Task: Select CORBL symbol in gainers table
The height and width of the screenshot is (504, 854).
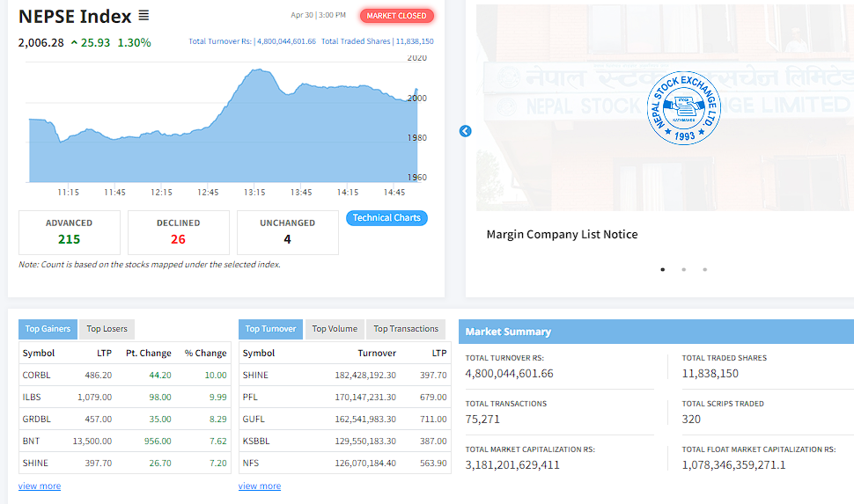Action: click(36, 375)
